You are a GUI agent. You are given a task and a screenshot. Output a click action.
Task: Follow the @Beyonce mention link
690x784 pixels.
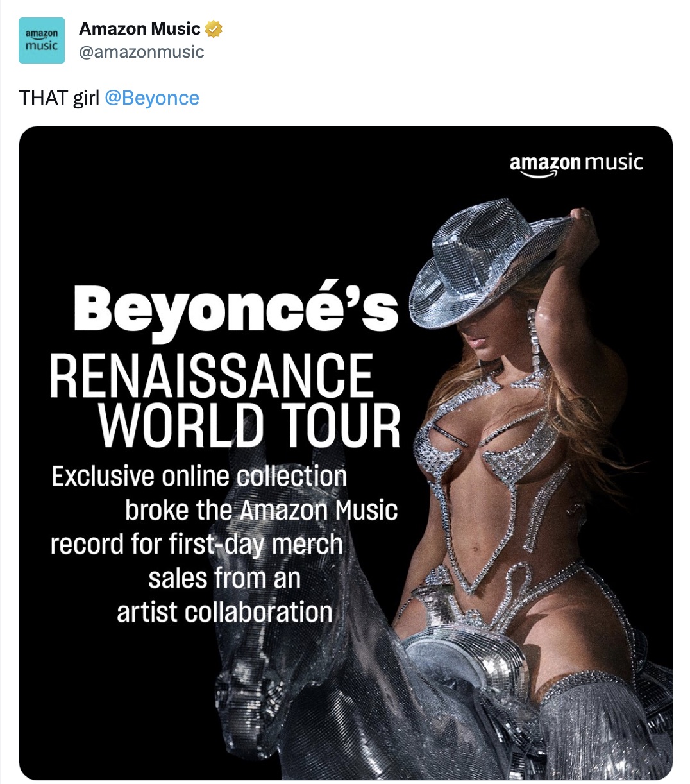coord(151,98)
